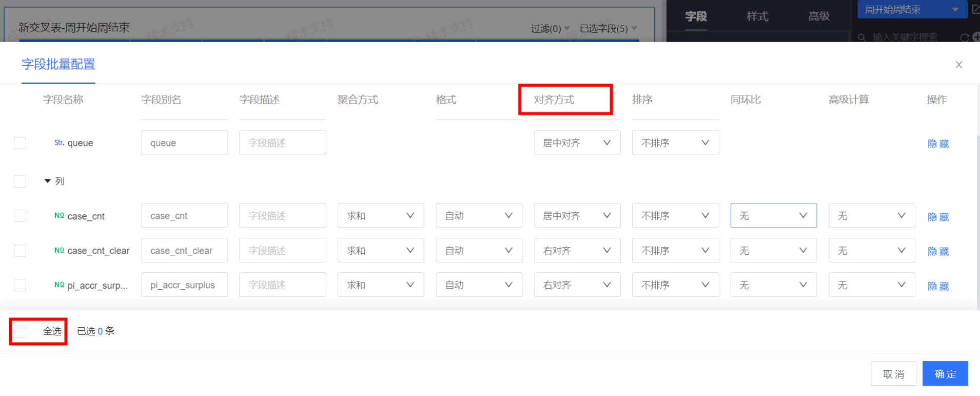Enable the 全选 select-all checkbox

(20, 331)
